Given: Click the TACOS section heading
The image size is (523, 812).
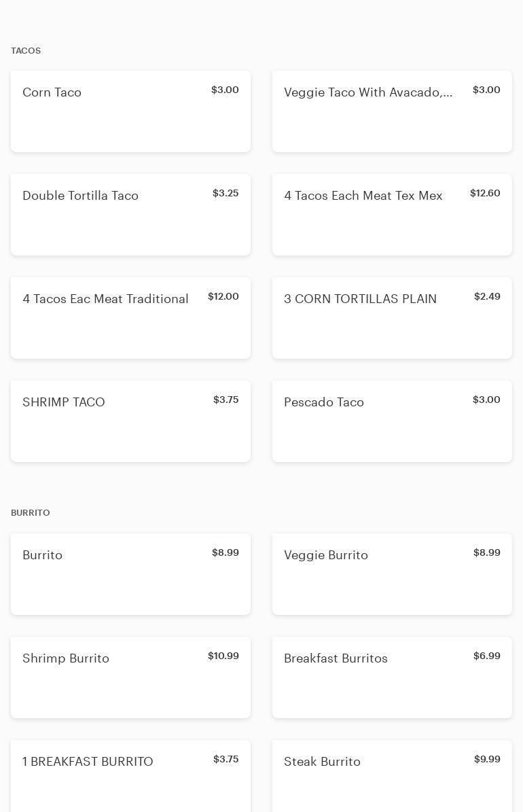Looking at the screenshot, I should point(26,51).
